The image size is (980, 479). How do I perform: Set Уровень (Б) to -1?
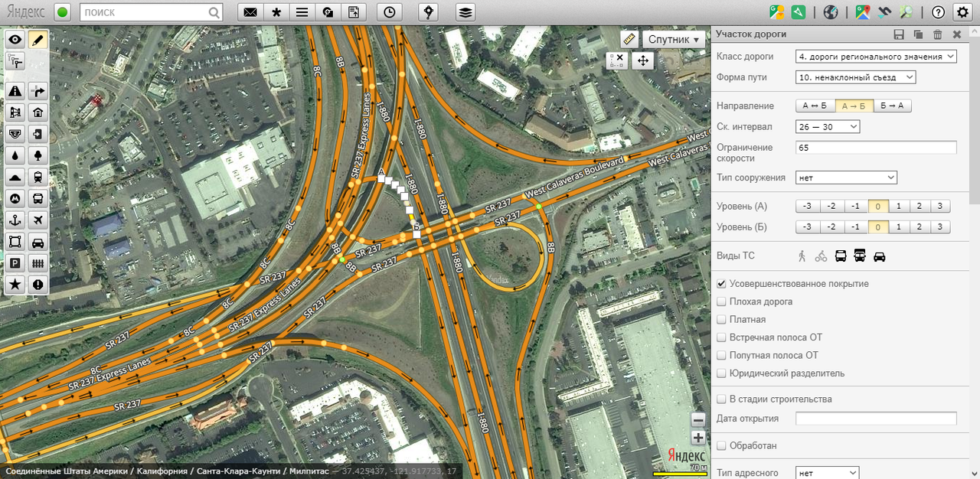coord(856,227)
